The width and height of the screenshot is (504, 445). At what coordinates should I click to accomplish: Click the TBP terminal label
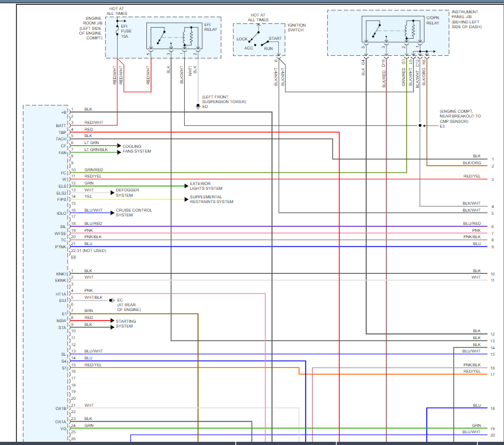[x=62, y=132]
